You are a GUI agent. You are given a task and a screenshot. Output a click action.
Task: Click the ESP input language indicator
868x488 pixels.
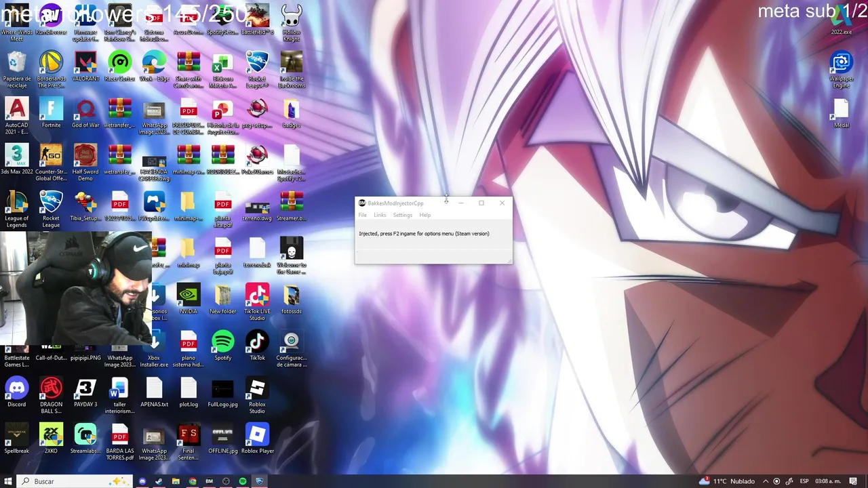click(x=804, y=481)
